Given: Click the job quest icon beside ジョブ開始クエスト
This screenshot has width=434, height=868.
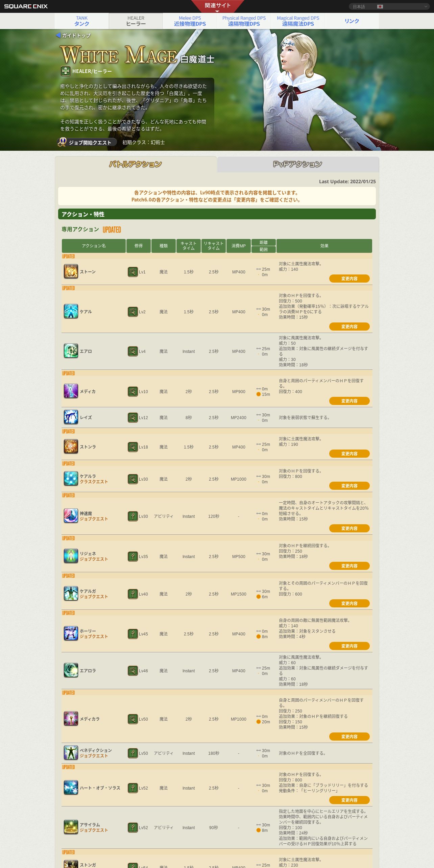Looking at the screenshot, I should 62,142.
